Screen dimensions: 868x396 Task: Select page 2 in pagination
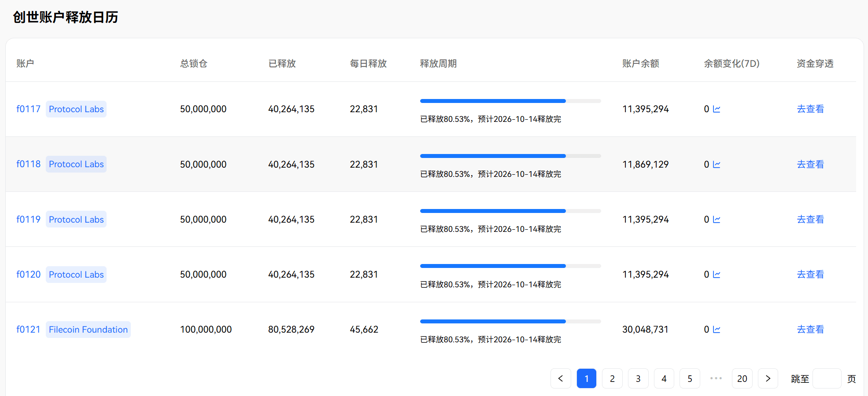tap(612, 378)
